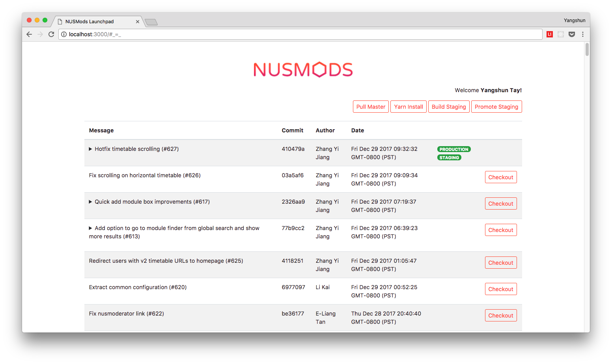Click commit hash 410479a

[293, 149]
